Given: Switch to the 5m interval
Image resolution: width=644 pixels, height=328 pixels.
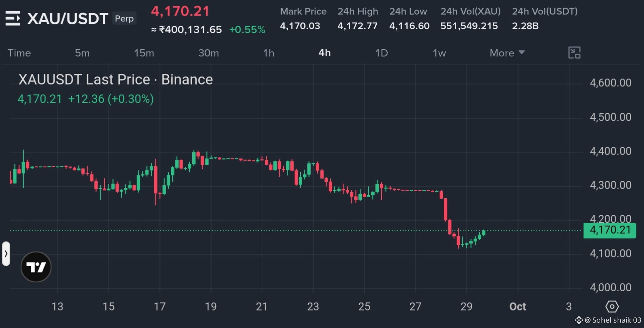Looking at the screenshot, I should [x=82, y=53].
